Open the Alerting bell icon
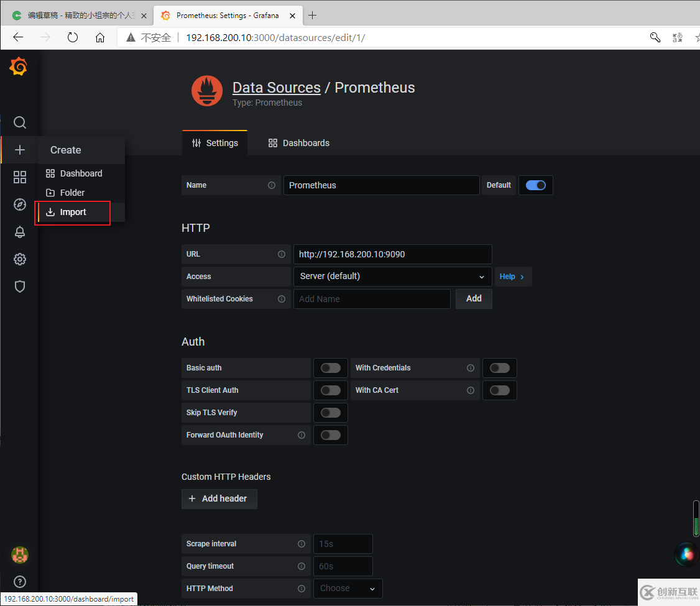The height and width of the screenshot is (606, 700). tap(20, 232)
